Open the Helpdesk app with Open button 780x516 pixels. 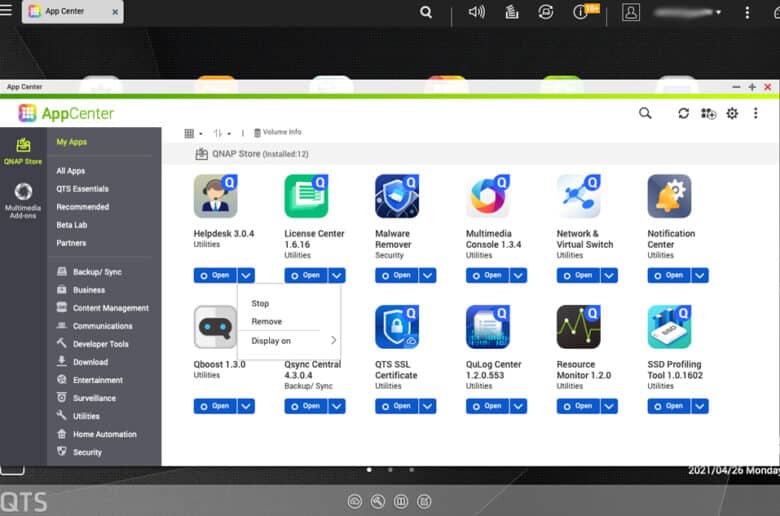(215, 275)
